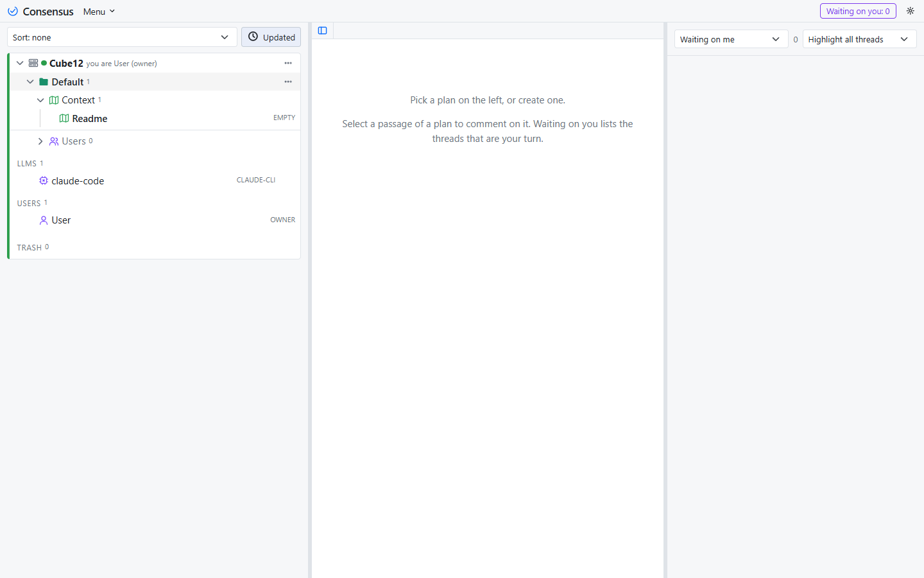
Task: Click the USERS section heading
Action: click(x=29, y=203)
